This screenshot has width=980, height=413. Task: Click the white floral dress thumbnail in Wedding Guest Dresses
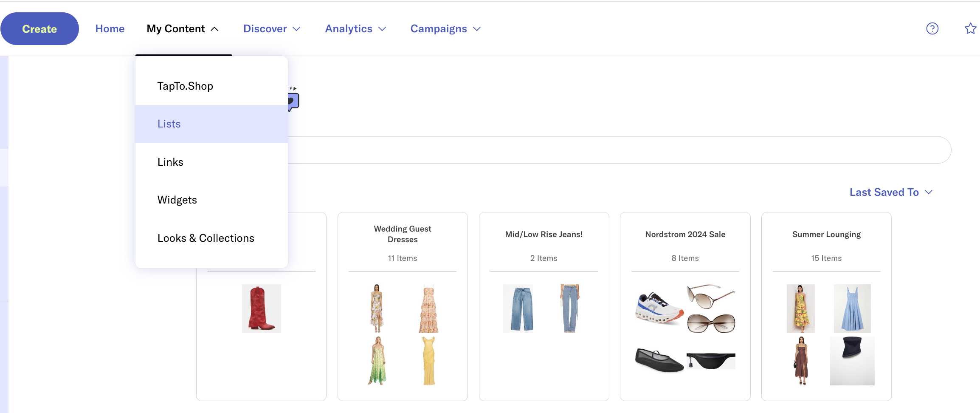pos(377,308)
